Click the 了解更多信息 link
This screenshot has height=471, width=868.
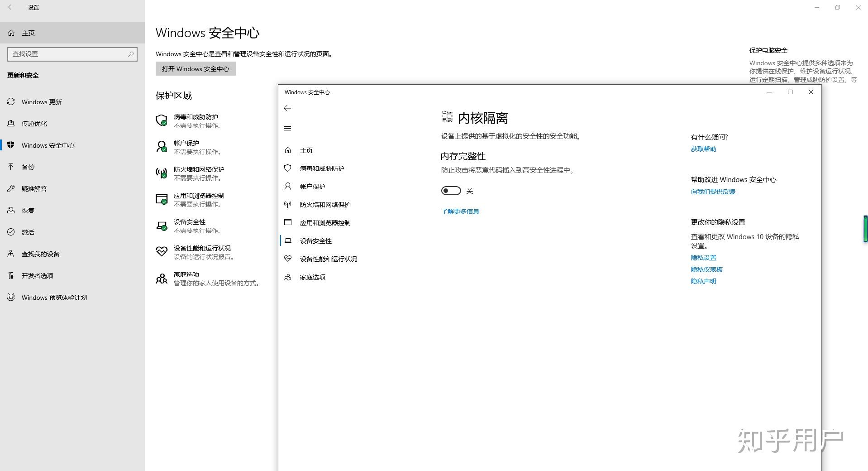pos(460,211)
